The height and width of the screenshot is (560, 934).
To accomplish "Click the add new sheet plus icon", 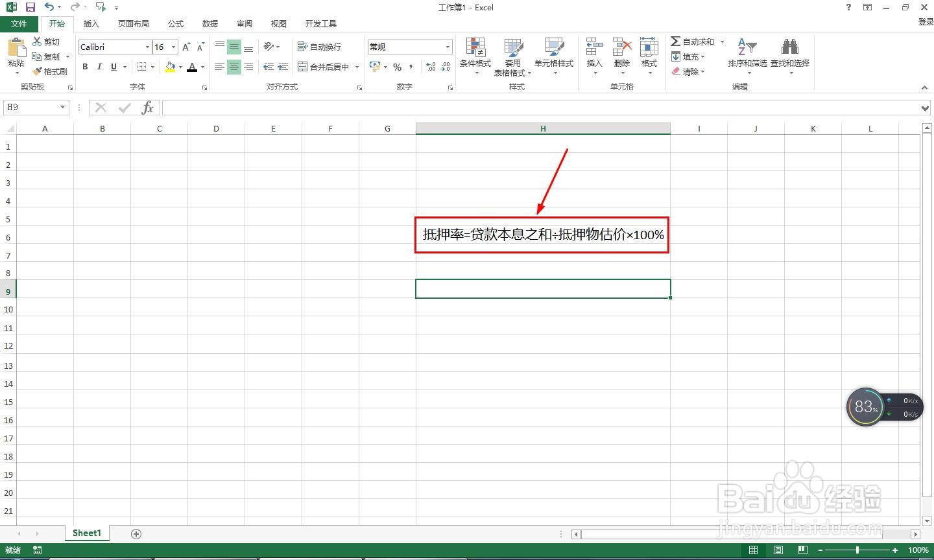I will point(136,533).
